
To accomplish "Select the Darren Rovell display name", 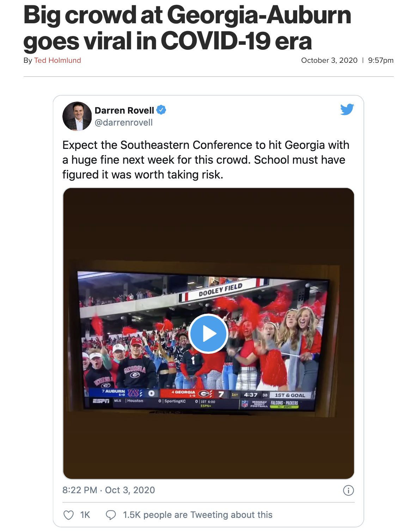I will pos(124,110).
